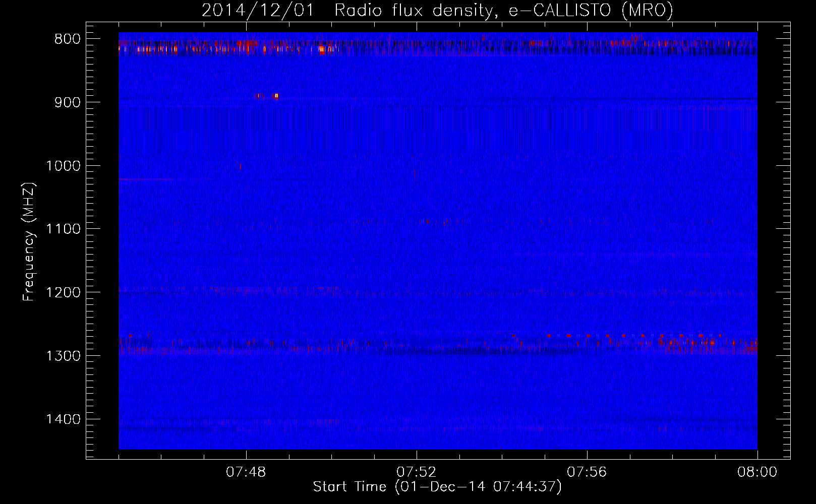Click the bright burst spot near 900 MHz
The height and width of the screenshot is (504, 816).
(x=275, y=95)
